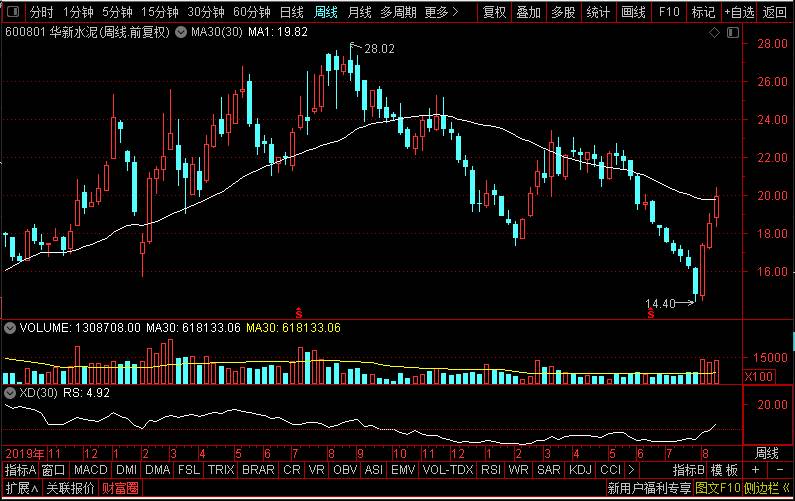Viewport: 795px width, 501px height.
Task: Add stock with +自选
Action: click(739, 12)
